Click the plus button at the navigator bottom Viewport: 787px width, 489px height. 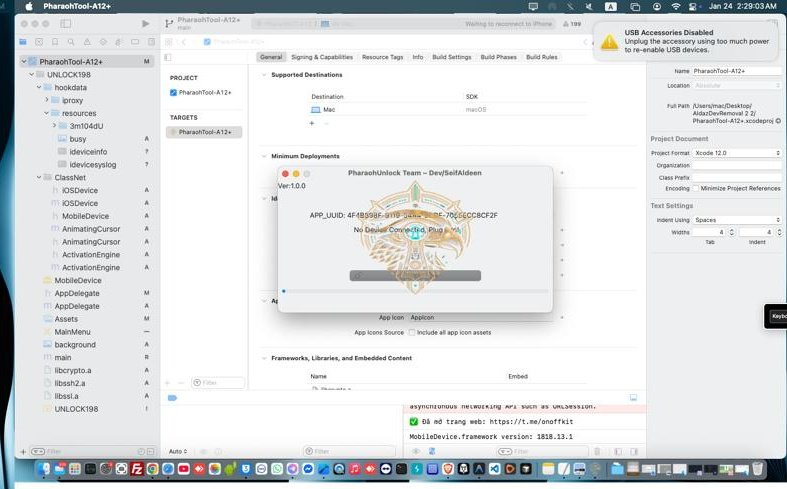23,452
